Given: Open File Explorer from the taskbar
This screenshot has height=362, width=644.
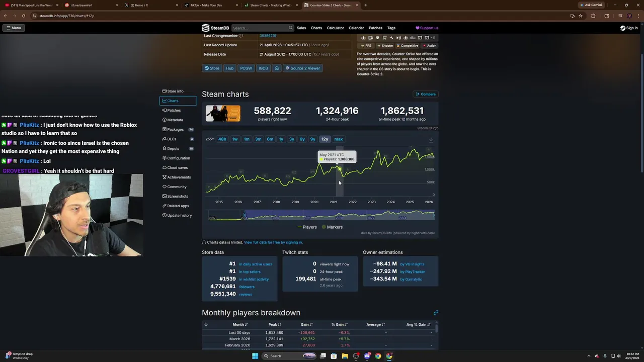Looking at the screenshot, I should point(345,356).
